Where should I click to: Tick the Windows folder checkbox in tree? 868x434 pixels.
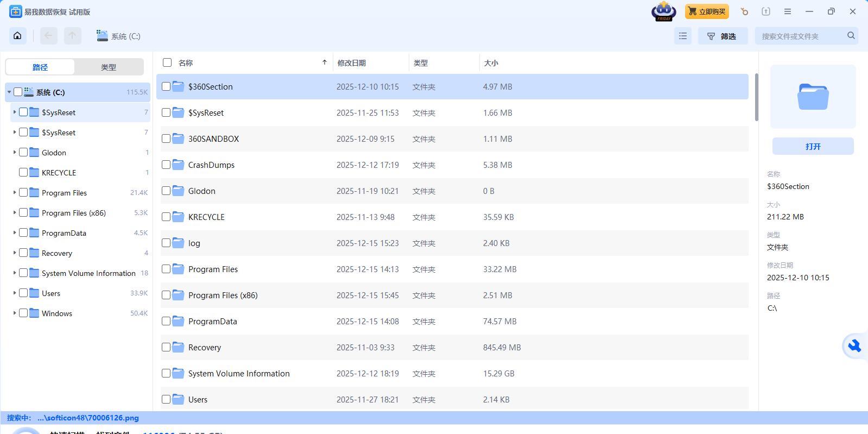point(23,313)
